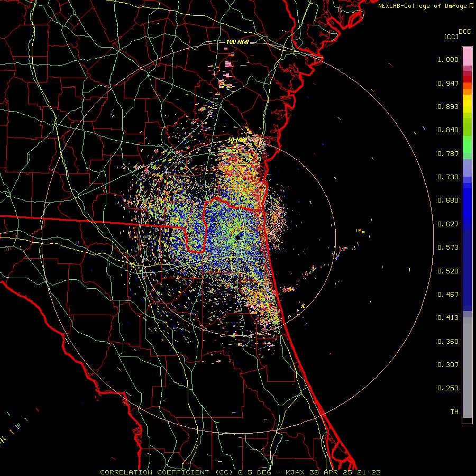
Task: Select the 0.947 legend value
Action: [448, 83]
